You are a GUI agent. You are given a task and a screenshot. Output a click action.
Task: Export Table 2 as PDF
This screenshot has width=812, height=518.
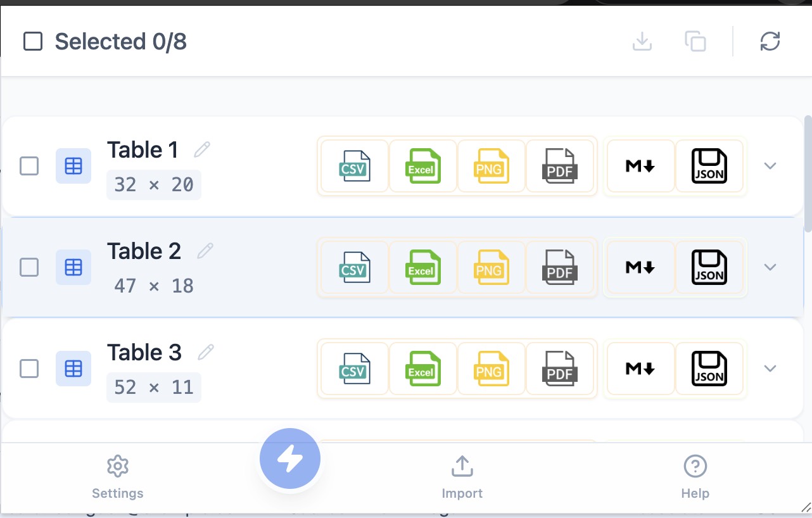pos(561,267)
